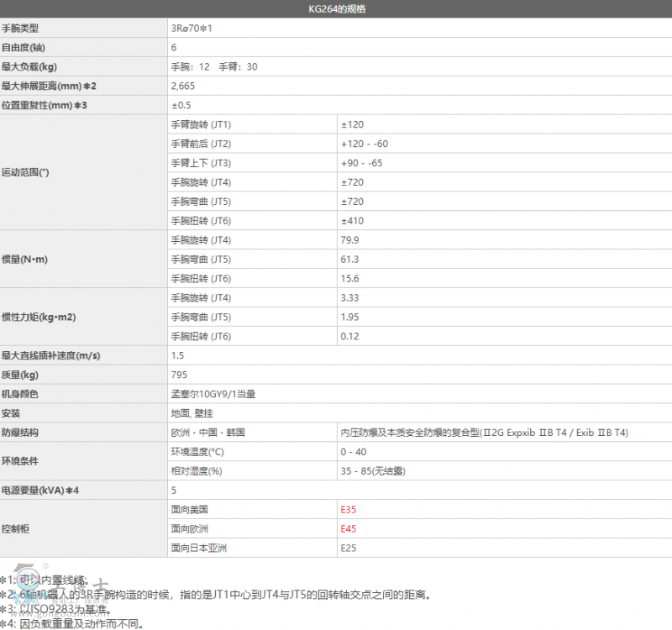Click the +120 - -60 range value
Image resolution: width=672 pixels, height=630 pixels.
(x=365, y=144)
